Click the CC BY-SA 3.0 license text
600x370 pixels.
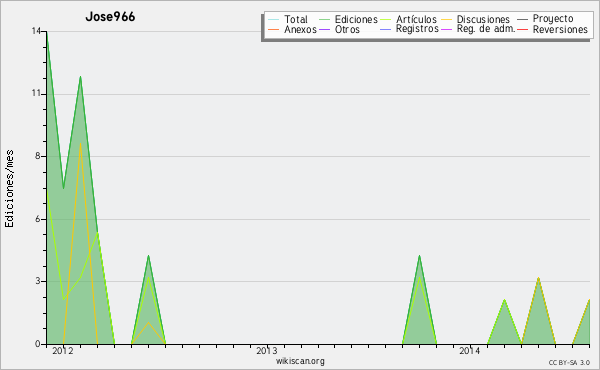tap(569, 362)
